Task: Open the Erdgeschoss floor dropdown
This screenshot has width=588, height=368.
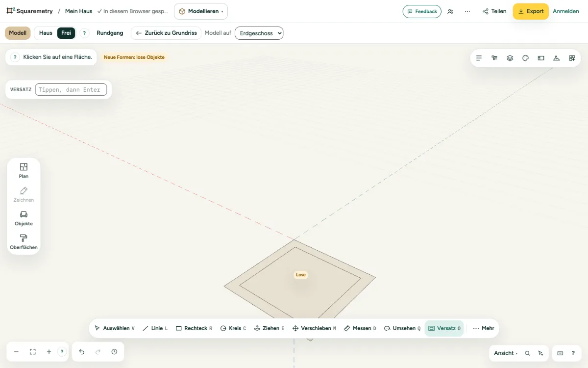Action: pos(259,33)
